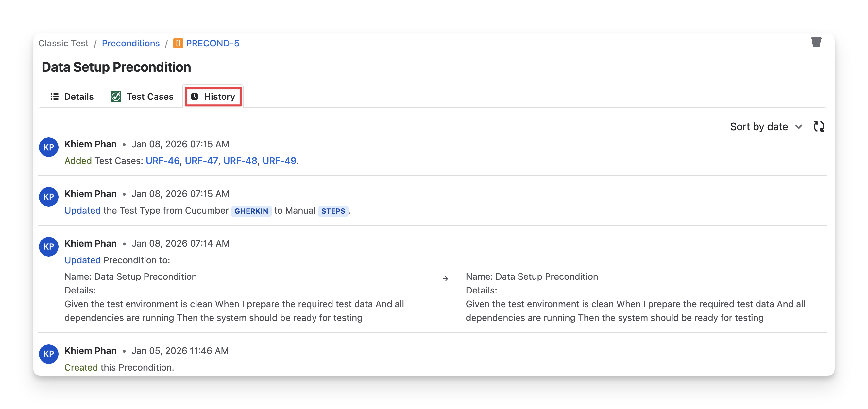Screen dimensions: 868x409
Task: Click KP avatar on Test Type update entry
Action: point(48,197)
